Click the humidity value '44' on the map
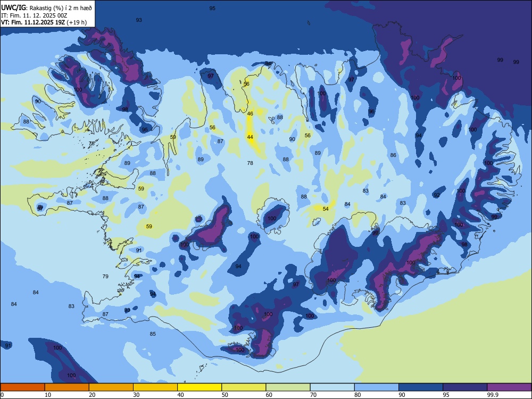532x399 pixels. pyautogui.click(x=250, y=137)
